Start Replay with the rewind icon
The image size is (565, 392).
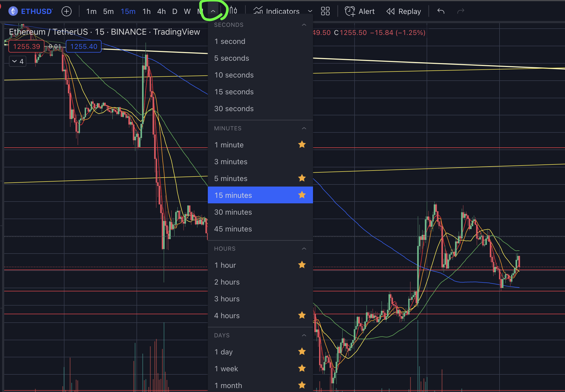pos(390,11)
